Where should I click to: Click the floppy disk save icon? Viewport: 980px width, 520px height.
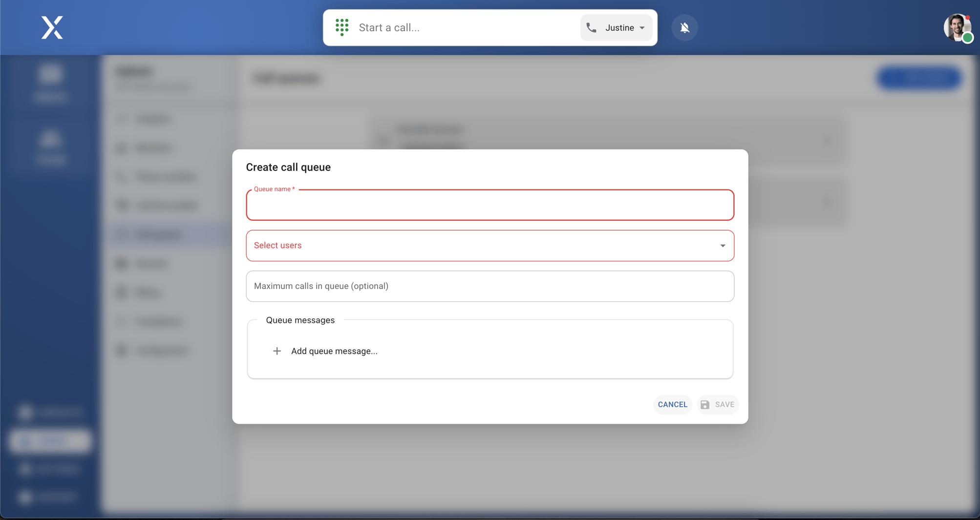pos(705,405)
